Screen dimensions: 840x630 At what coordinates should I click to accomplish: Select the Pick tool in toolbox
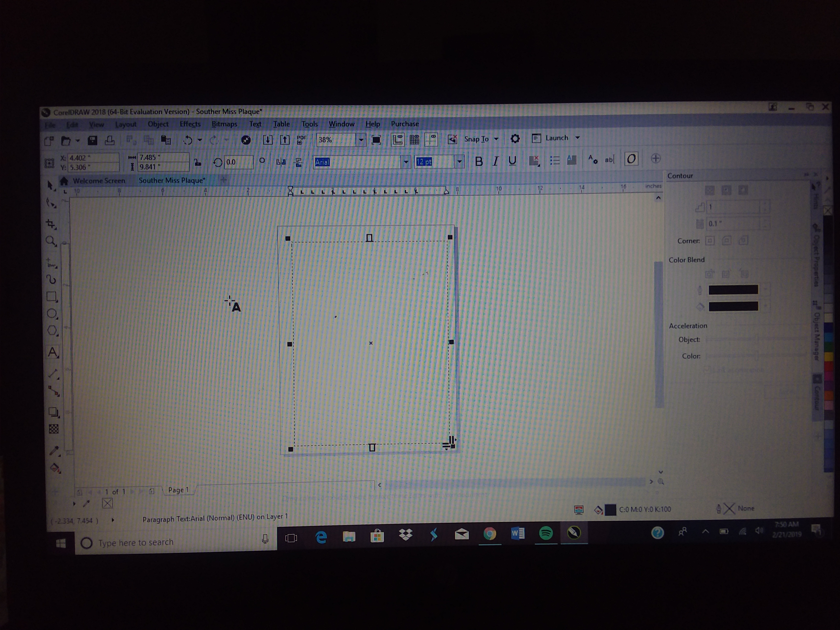pos(50,185)
